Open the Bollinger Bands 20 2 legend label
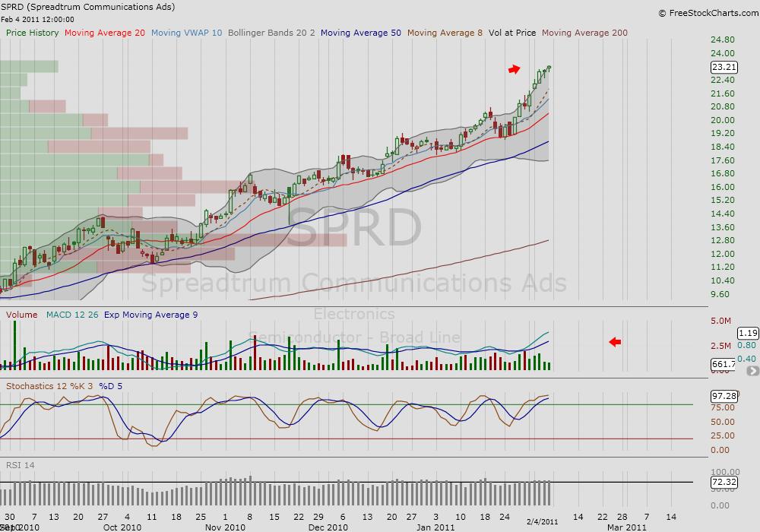 pyautogui.click(x=271, y=33)
